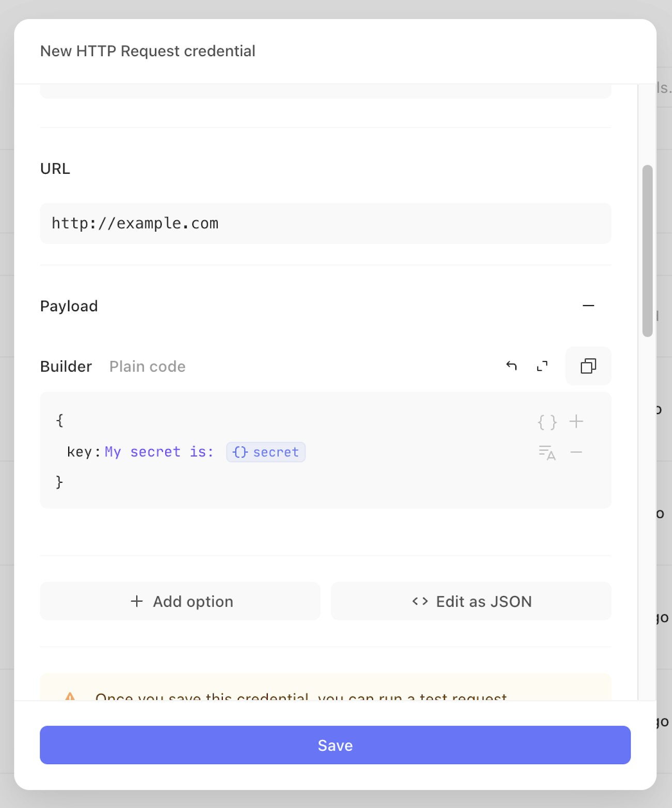Open the Edit as JSON view
Viewport: 672px width, 808px height.
pos(471,601)
